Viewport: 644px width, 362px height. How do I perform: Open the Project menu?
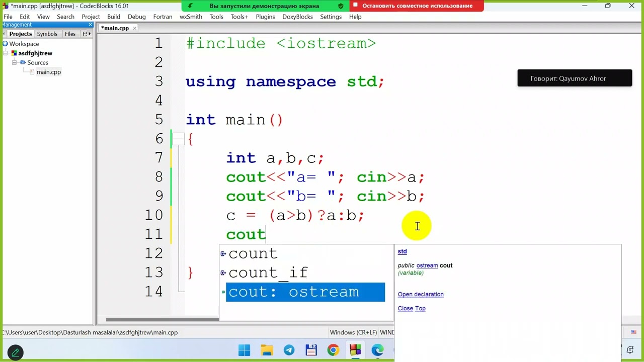point(91,17)
